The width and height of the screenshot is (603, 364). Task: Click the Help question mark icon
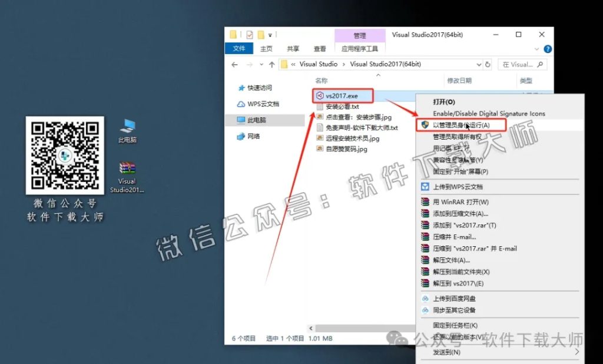tap(548, 48)
